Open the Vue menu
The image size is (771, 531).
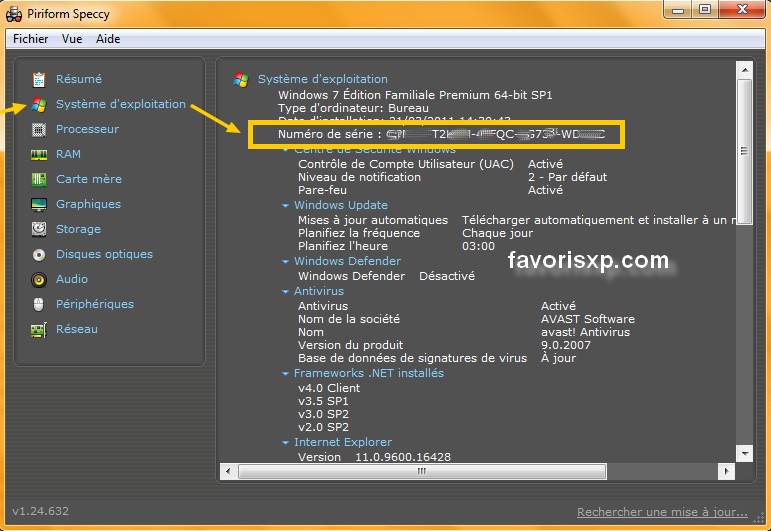(72, 39)
